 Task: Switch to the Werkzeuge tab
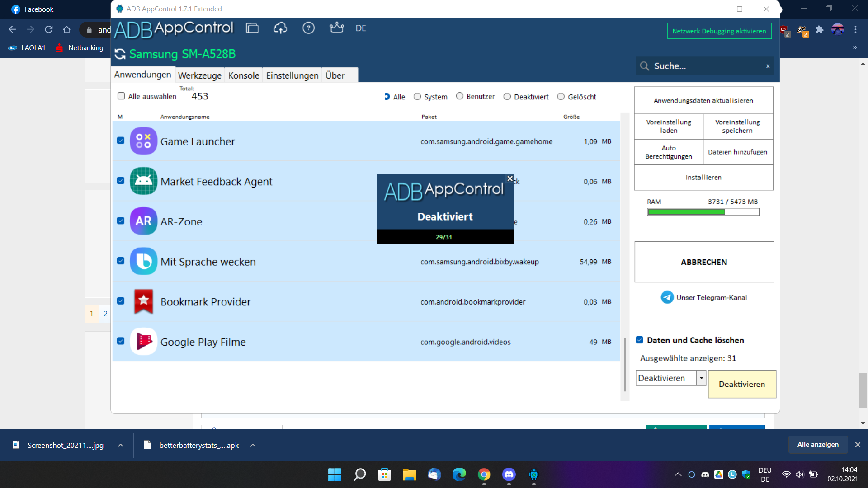click(x=200, y=75)
